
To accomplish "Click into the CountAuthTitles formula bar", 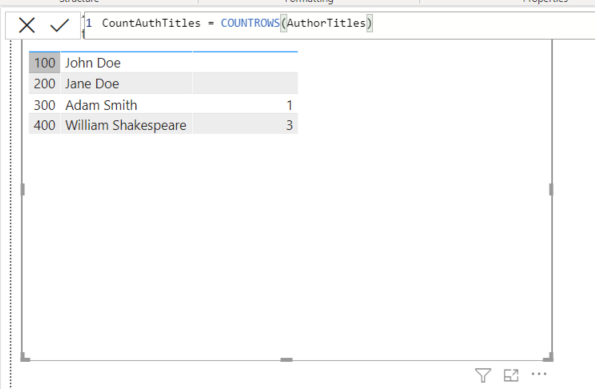I will coord(340,25).
